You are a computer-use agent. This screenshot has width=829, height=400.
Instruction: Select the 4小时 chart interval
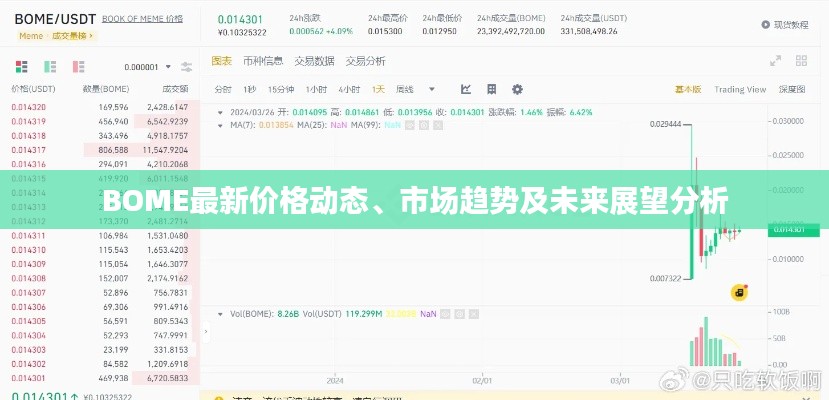349,89
